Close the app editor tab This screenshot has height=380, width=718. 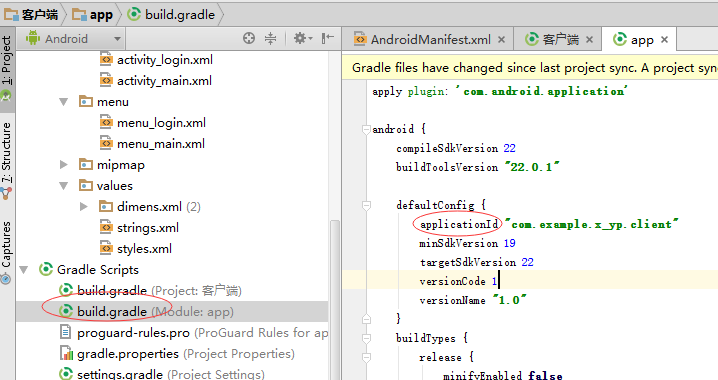pos(664,40)
